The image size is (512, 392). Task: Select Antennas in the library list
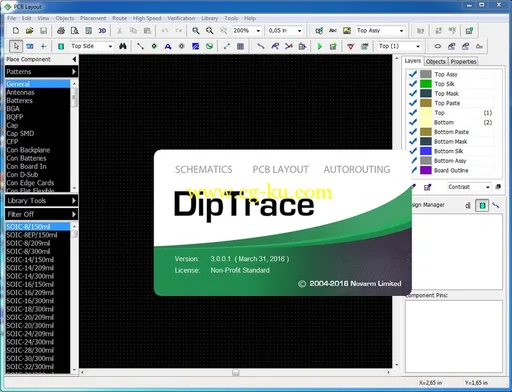click(20, 92)
